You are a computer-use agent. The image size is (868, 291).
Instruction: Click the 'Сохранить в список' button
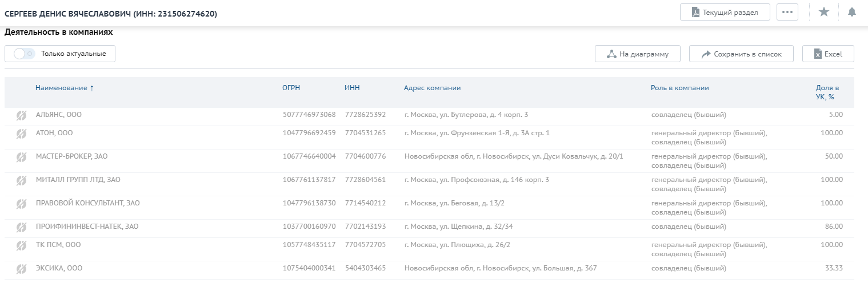pos(741,54)
